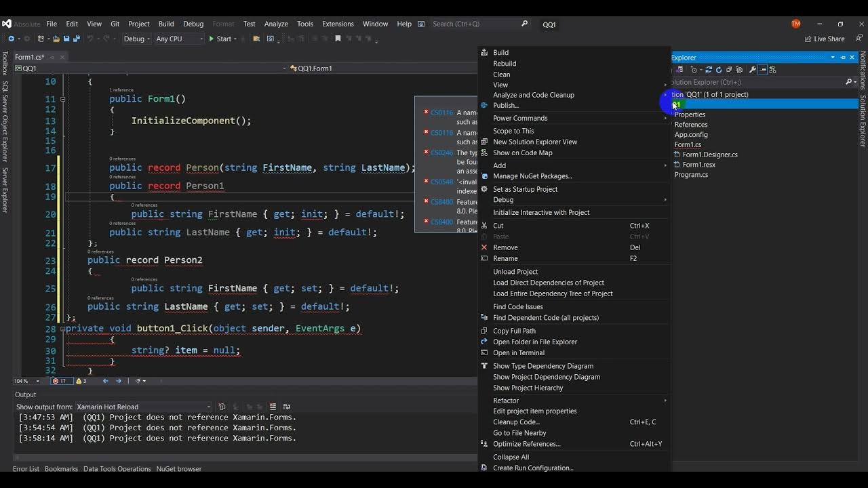Select the References node in Solution Explorer
This screenshot has height=488, width=868.
pos(691,125)
